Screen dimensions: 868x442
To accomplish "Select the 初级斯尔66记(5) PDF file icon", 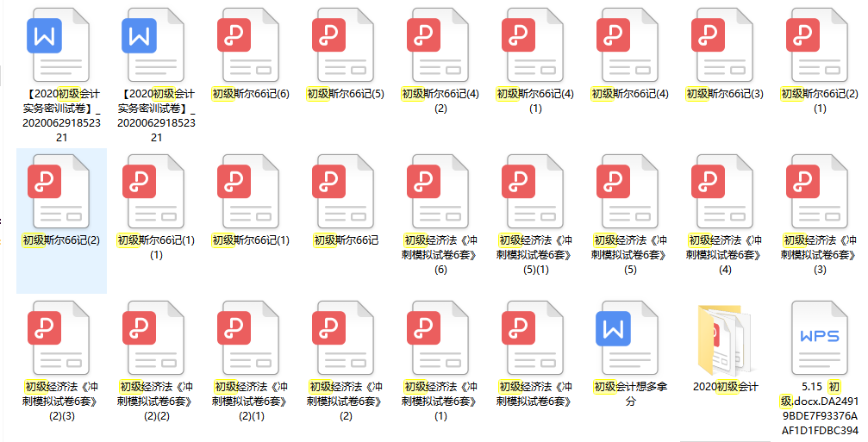I will tap(343, 45).
